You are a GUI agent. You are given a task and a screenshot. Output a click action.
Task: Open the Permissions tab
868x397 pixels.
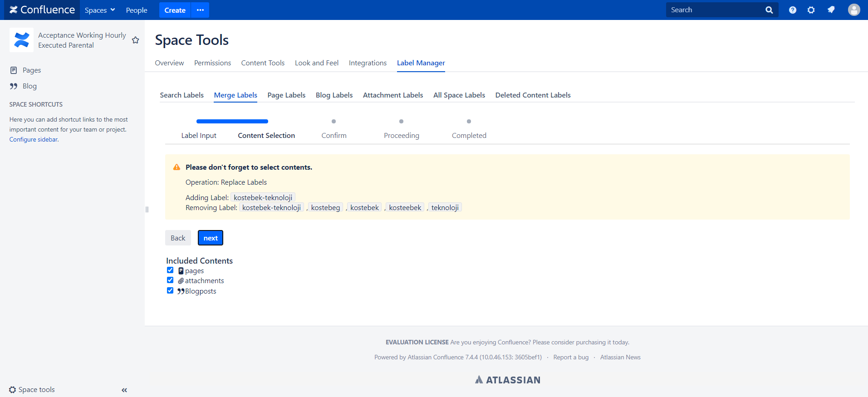[x=212, y=63]
